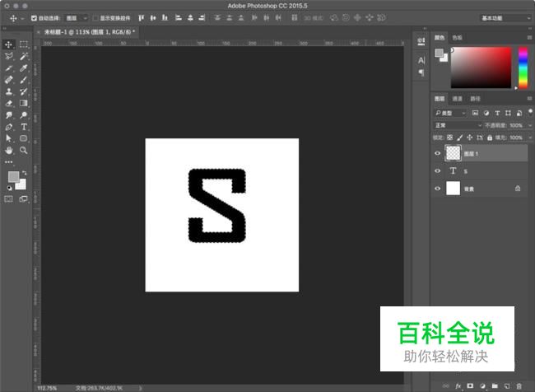
Task: Open the Edit Toolbar three-dots menu
Action: click(9, 162)
